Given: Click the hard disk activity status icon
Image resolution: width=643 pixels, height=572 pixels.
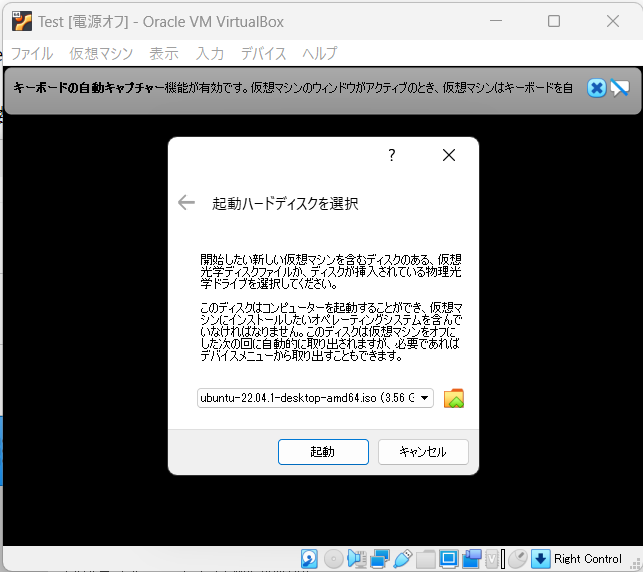Looking at the screenshot, I should (x=309, y=559).
